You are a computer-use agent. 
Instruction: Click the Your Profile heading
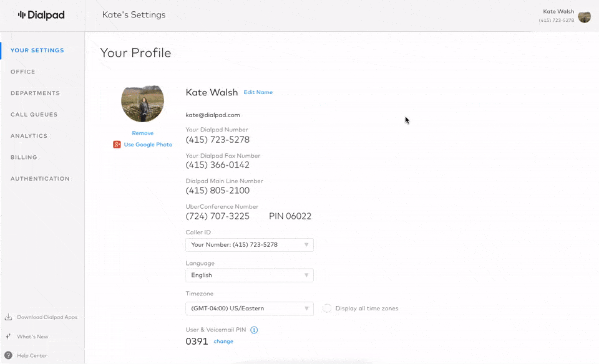pyautogui.click(x=135, y=53)
